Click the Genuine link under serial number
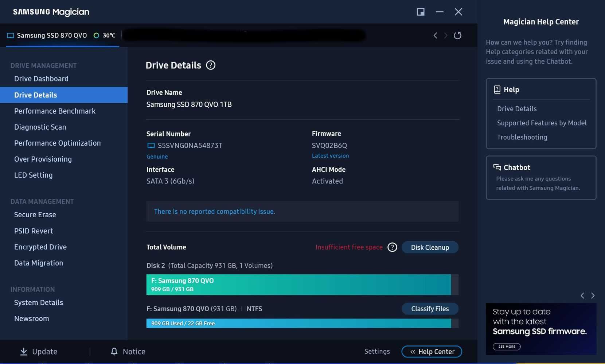Screen dimensions: 605x364 pyautogui.click(x=157, y=157)
